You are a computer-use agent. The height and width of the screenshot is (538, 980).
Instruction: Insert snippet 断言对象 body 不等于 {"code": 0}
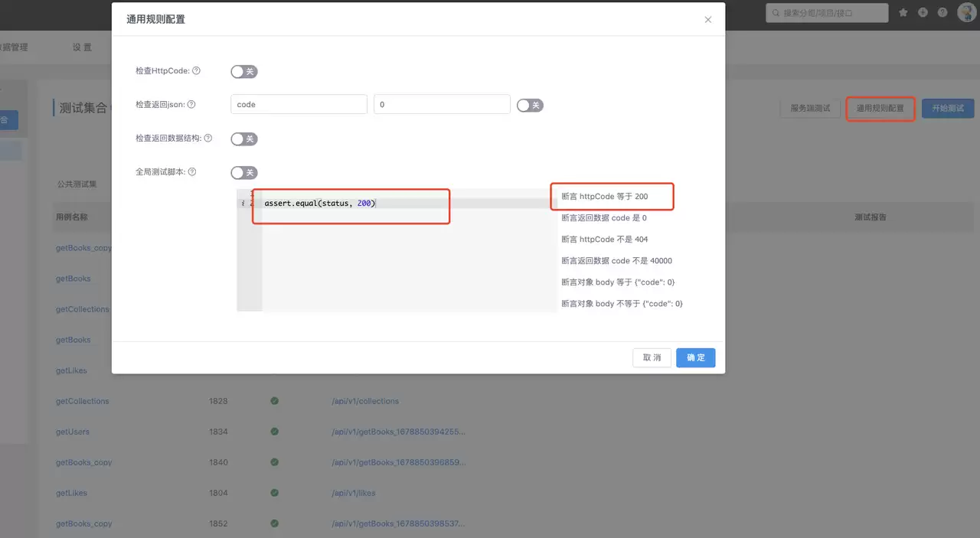point(622,304)
